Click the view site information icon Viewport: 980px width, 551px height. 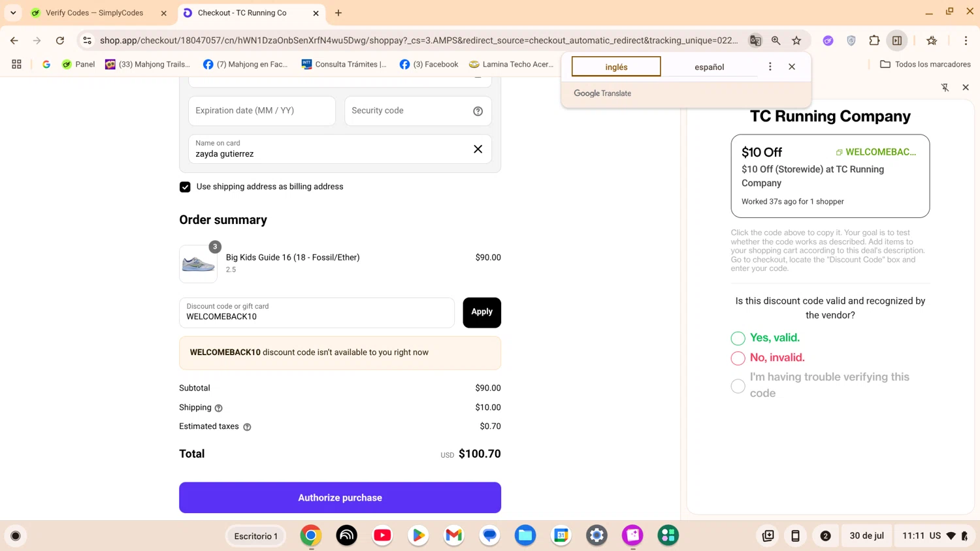87,40
